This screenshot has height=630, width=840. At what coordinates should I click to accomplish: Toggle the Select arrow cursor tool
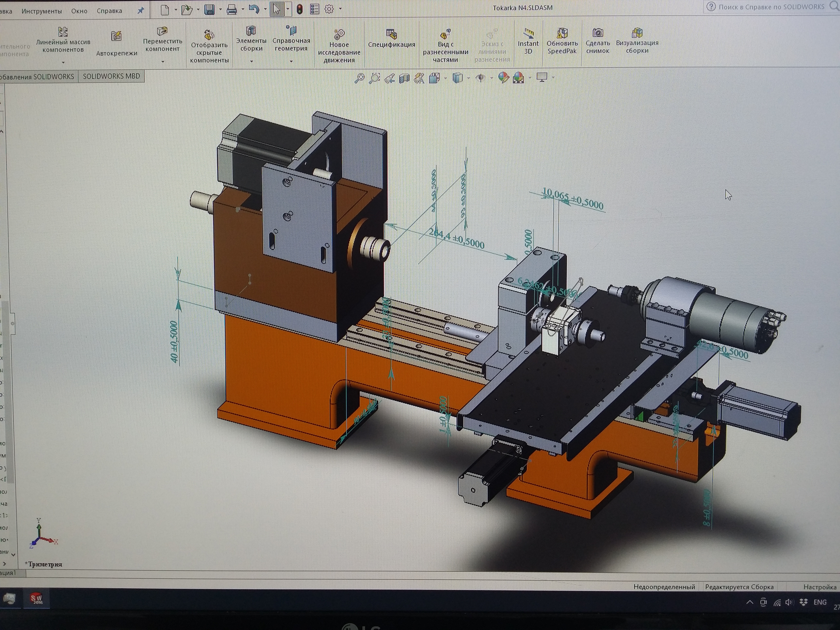276,9
